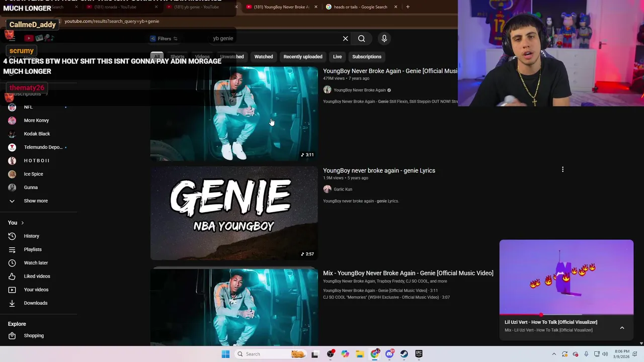Click the YoungBoy Never Broke Again channel avatar
The image size is (644, 362).
coord(327,90)
